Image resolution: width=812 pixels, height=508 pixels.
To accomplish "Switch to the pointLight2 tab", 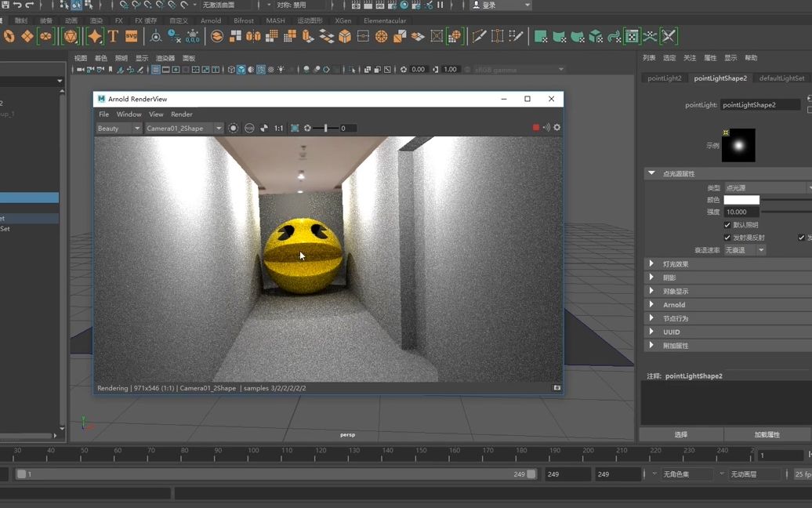I will 664,78.
